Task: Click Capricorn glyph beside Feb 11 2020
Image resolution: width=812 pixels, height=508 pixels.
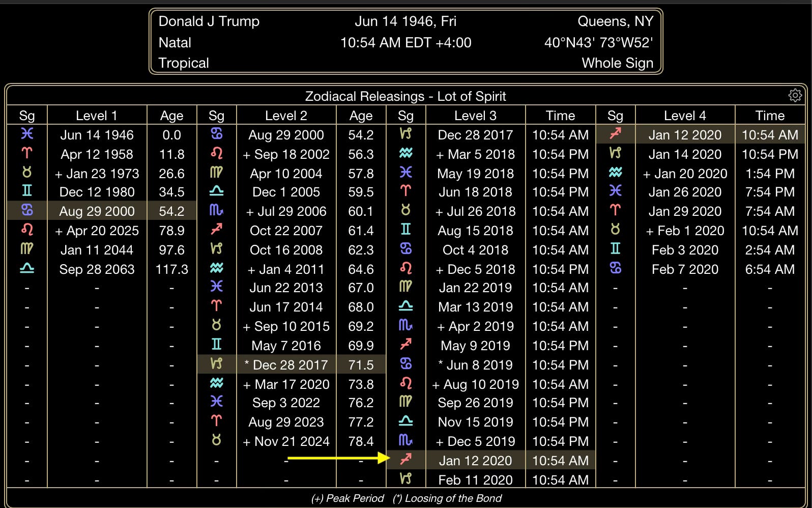Action: tap(405, 479)
